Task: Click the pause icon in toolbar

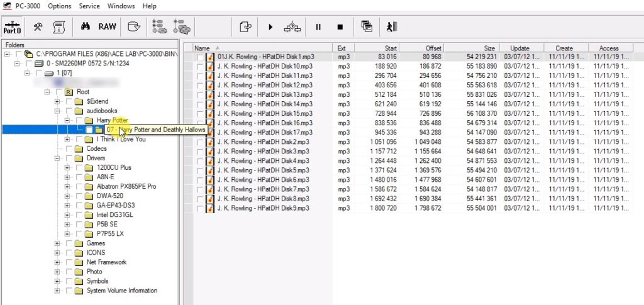Action: tap(318, 27)
